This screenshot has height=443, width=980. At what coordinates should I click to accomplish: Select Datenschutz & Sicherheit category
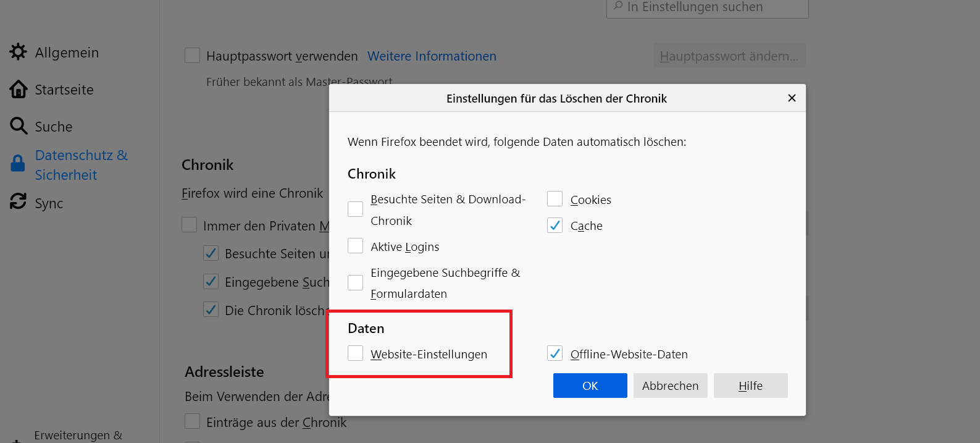pos(81,165)
